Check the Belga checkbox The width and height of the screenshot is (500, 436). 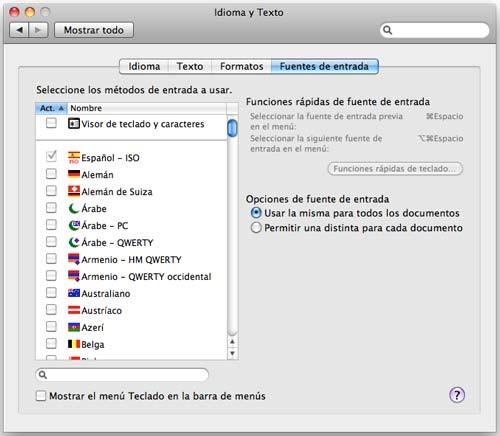click(51, 343)
